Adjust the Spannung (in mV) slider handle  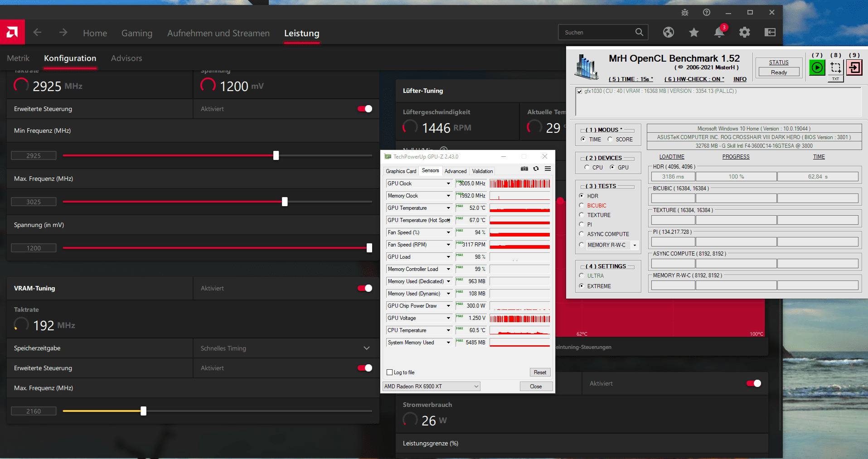coord(369,248)
